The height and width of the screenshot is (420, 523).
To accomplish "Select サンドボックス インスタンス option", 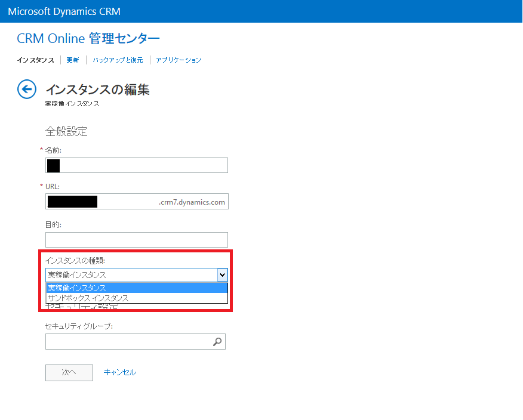I will (x=137, y=298).
